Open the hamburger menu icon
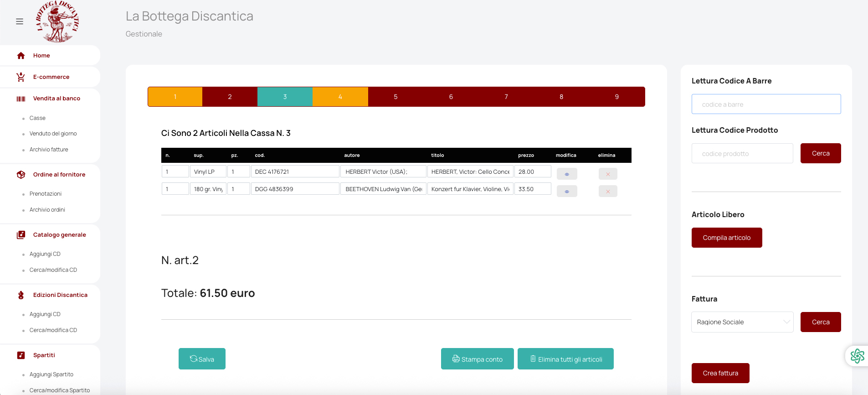 tap(20, 21)
